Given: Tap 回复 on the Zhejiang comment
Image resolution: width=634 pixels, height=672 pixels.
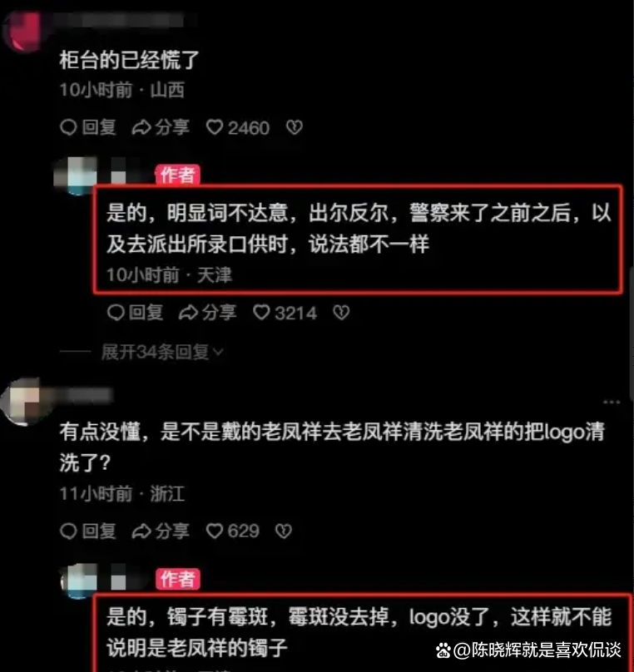Looking at the screenshot, I should click(x=88, y=531).
